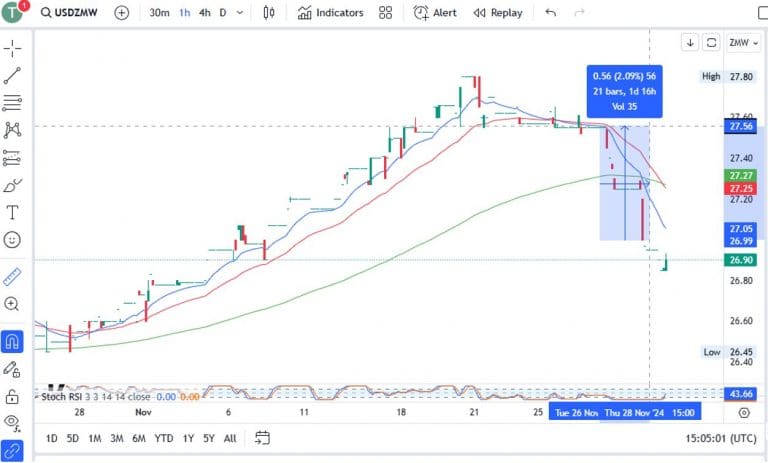The image size is (768, 463).
Task: Select the Text annotation tool
Action: click(x=12, y=212)
